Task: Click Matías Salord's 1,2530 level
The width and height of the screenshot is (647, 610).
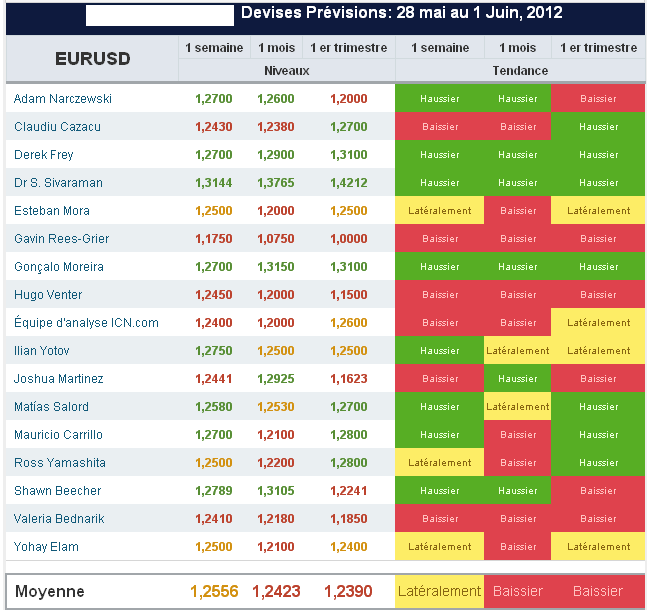Action: [x=276, y=407]
